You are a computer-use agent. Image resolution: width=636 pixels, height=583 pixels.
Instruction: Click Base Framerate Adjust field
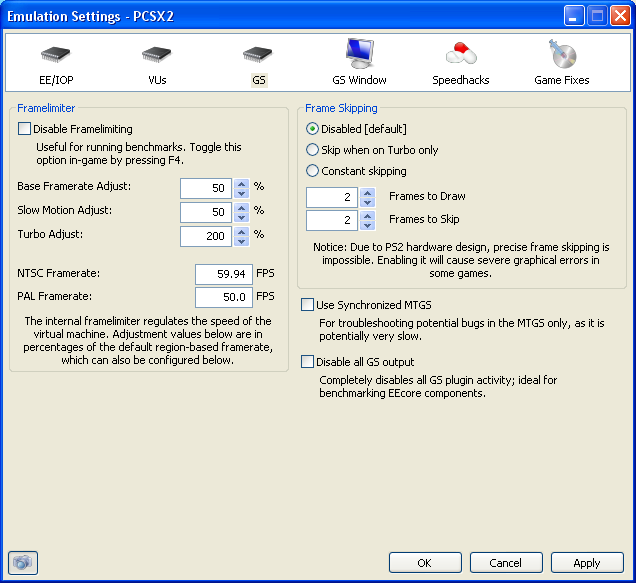click(x=206, y=188)
